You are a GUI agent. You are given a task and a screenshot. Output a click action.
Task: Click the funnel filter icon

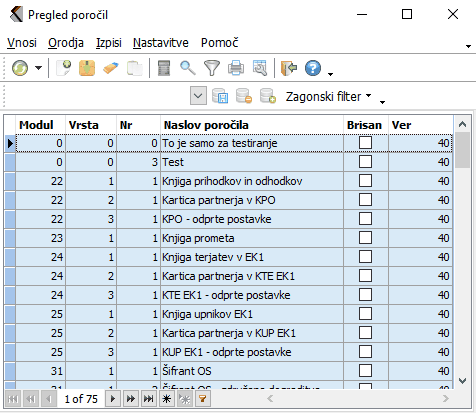[x=212, y=68]
